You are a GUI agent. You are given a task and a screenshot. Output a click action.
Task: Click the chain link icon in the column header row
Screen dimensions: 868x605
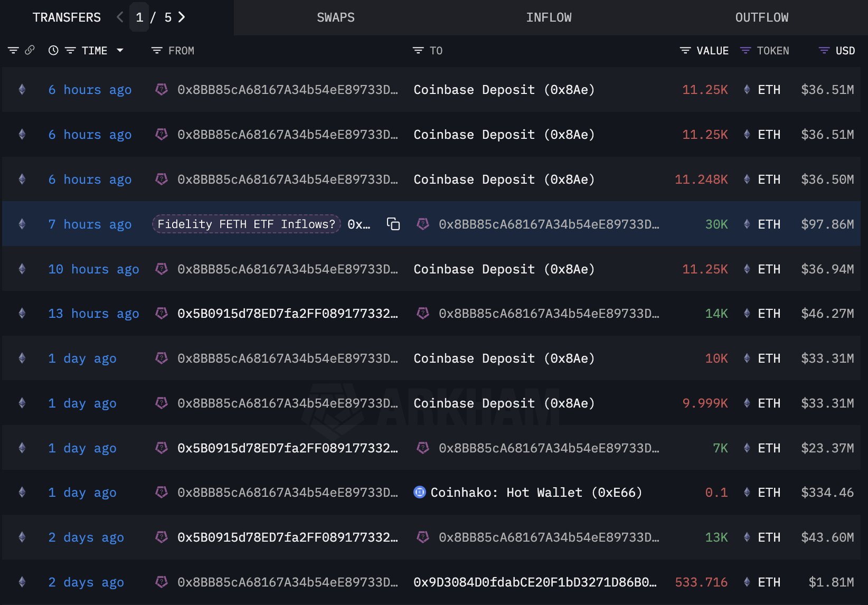[x=30, y=50]
